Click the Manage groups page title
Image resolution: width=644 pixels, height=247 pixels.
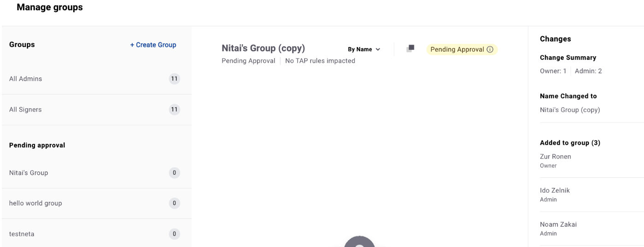(50, 7)
